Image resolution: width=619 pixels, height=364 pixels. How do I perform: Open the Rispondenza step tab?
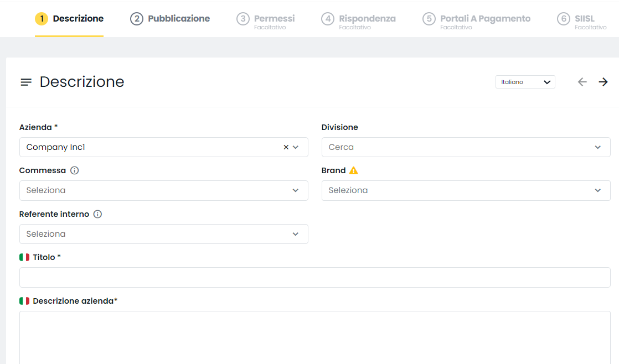358,21
